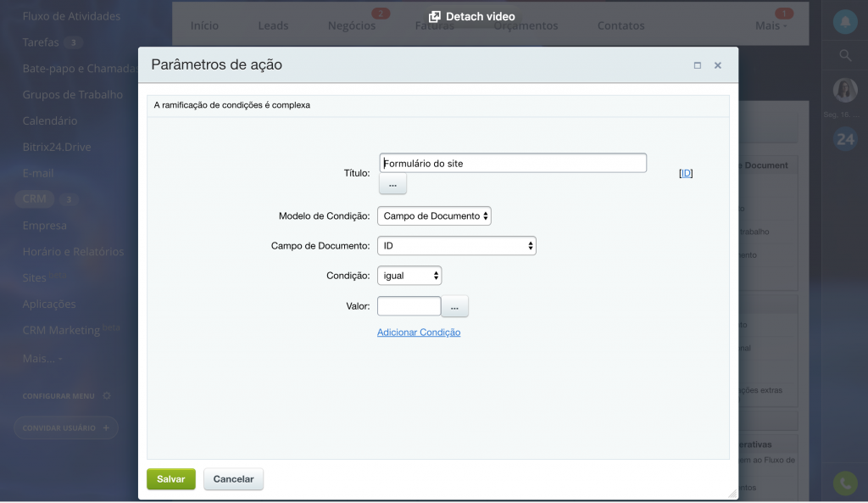Screen dimensions: 868x503
Task: Click Configurar Menu label
Action: click(58, 396)
